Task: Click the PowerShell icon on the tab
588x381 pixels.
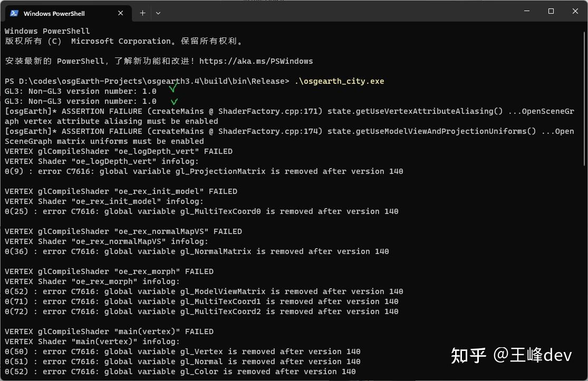Action: tap(14, 13)
